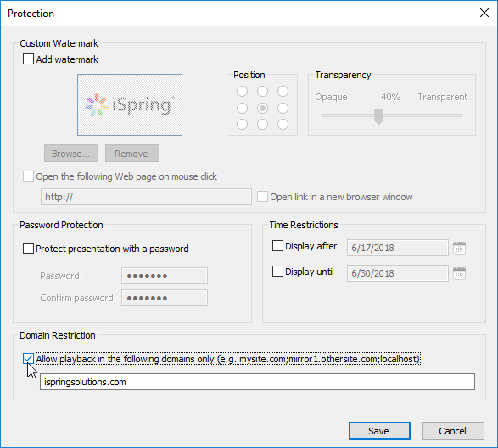The image size is (498, 448).
Task: Click the Cancel button
Action: 453,431
